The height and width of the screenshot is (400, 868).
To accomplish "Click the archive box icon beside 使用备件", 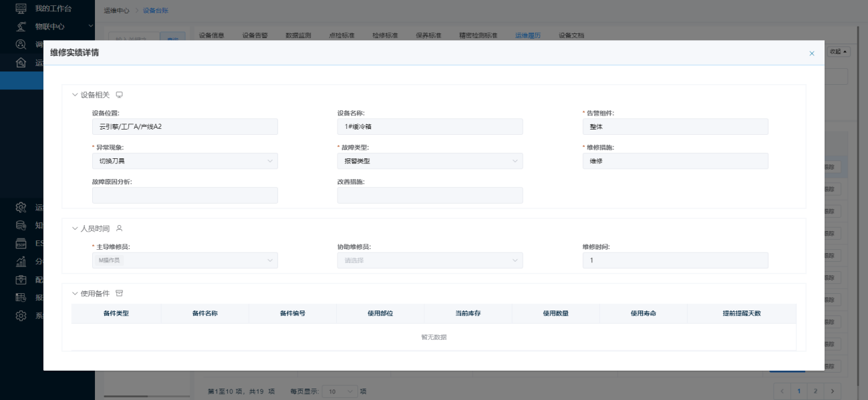I will (x=120, y=293).
